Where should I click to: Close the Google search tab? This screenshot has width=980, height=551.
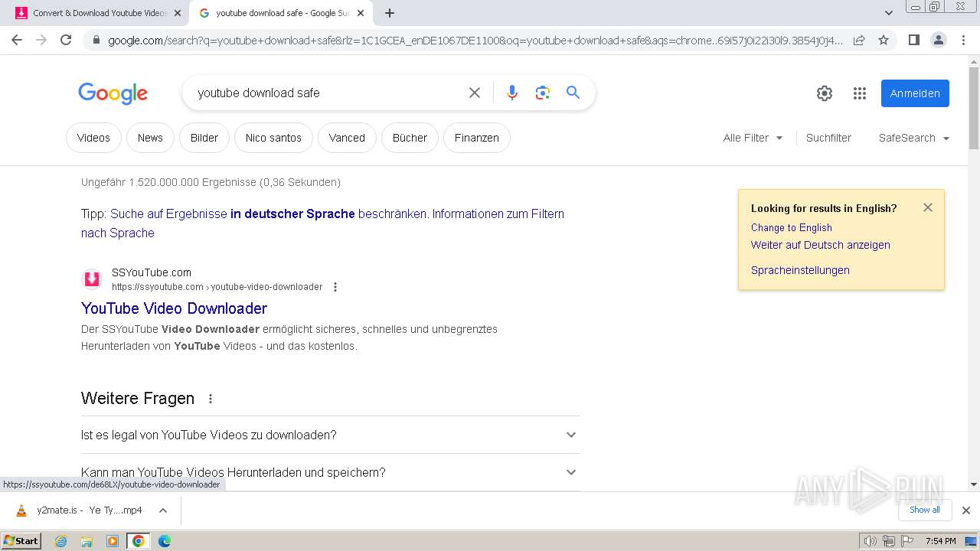coord(360,13)
